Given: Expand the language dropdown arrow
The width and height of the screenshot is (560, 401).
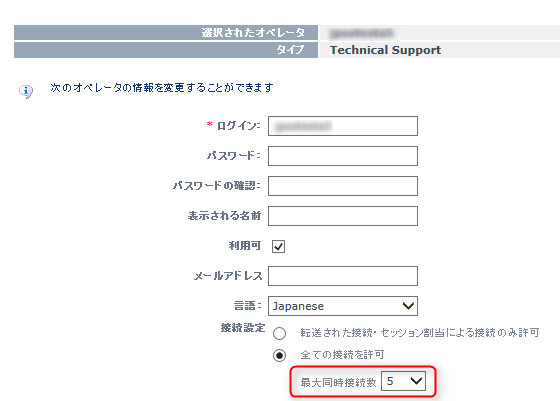Looking at the screenshot, I should 408,306.
